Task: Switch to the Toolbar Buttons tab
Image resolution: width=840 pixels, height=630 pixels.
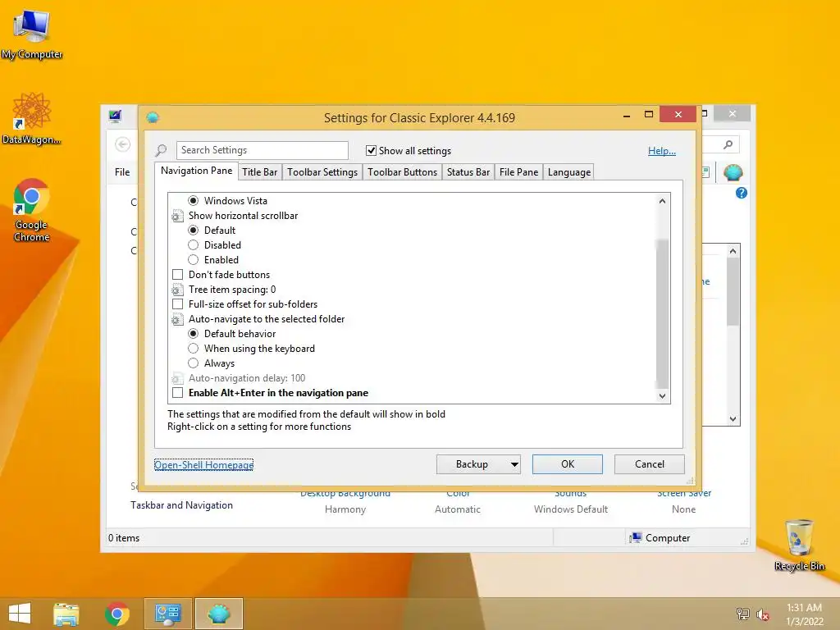Action: pyautogui.click(x=402, y=172)
